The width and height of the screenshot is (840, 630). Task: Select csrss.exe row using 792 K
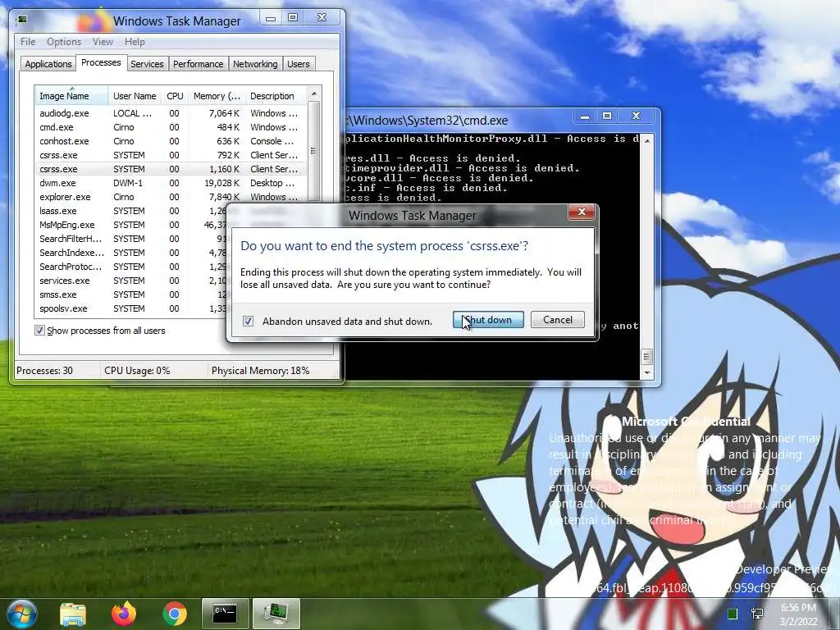(171, 155)
